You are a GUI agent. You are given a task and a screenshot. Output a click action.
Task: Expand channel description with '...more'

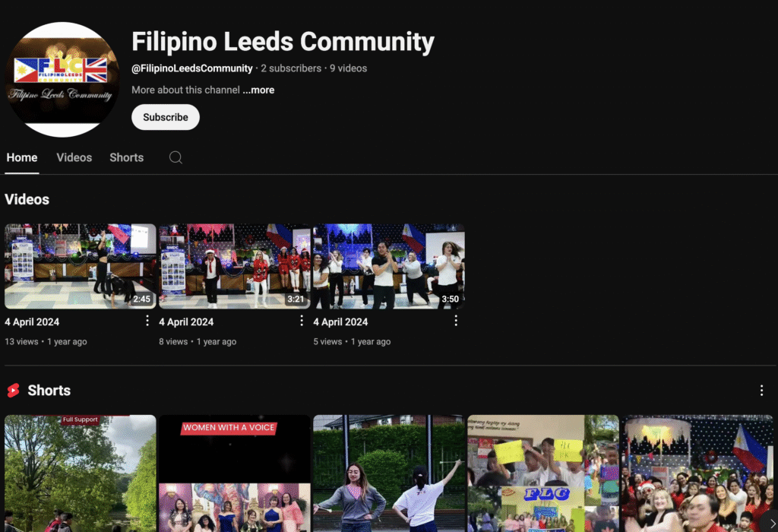[x=258, y=90]
